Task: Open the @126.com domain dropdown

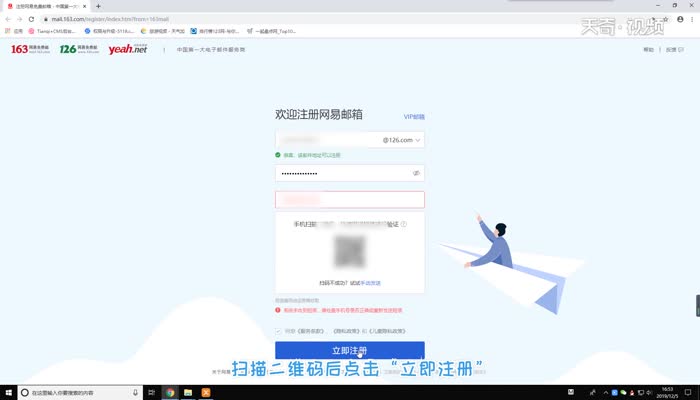Action: pos(401,140)
